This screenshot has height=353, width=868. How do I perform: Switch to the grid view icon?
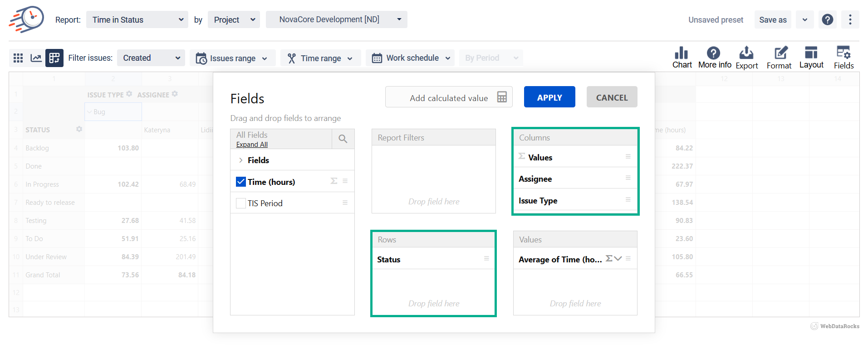pyautogui.click(x=18, y=58)
